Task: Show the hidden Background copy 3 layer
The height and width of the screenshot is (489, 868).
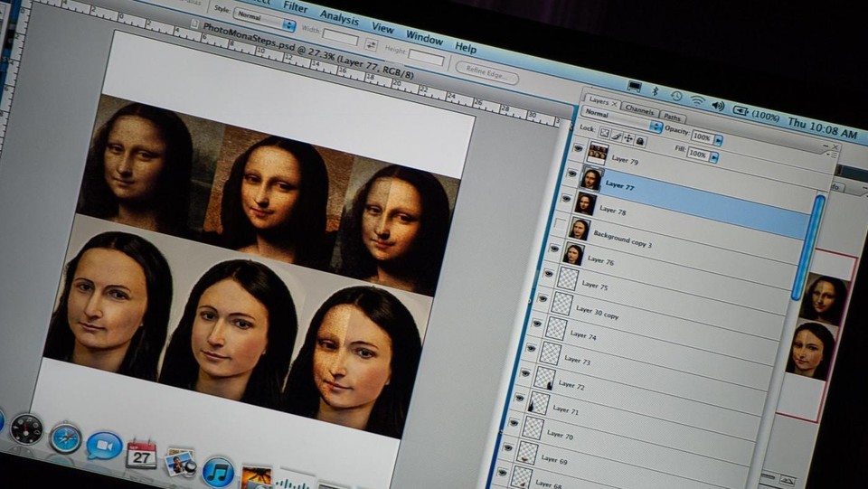Action: [561, 223]
